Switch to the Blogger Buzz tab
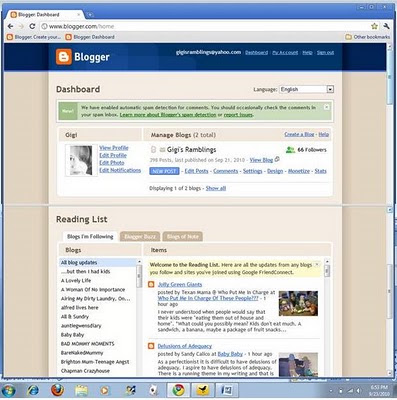397x400 pixels. (140, 236)
